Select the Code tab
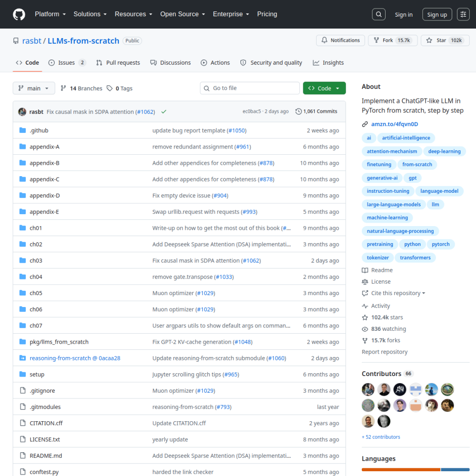The image size is (476, 476). click(27, 63)
